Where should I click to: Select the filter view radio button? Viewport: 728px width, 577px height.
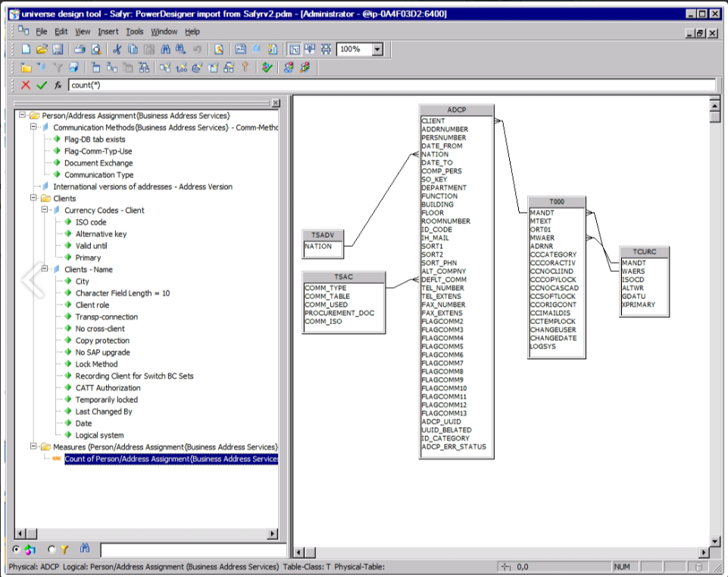pyautogui.click(x=52, y=549)
